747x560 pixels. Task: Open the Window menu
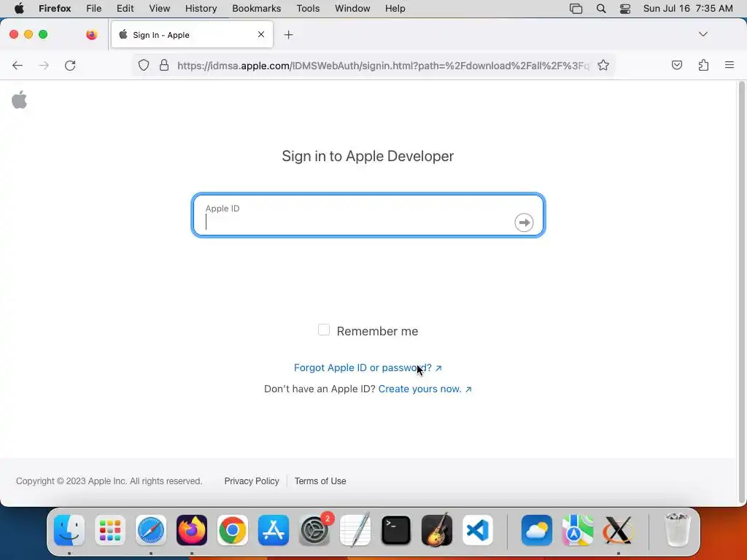[x=352, y=9]
